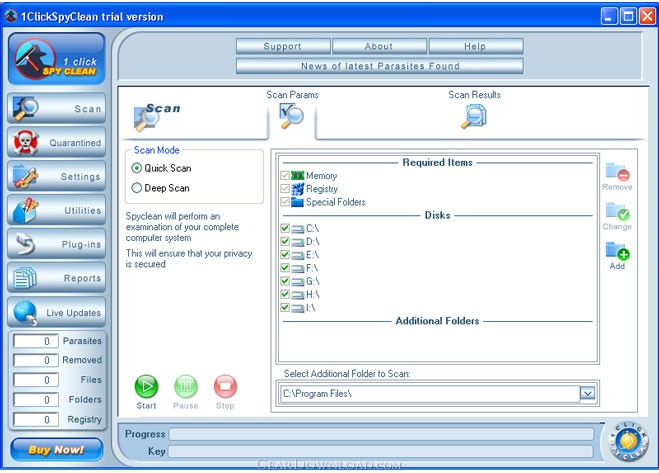Switch to the Scan tab

[156, 117]
